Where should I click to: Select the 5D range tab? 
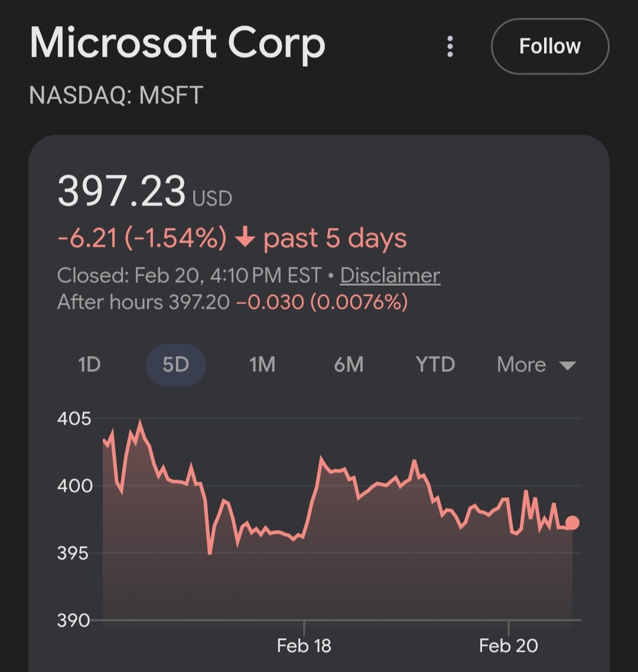175,364
